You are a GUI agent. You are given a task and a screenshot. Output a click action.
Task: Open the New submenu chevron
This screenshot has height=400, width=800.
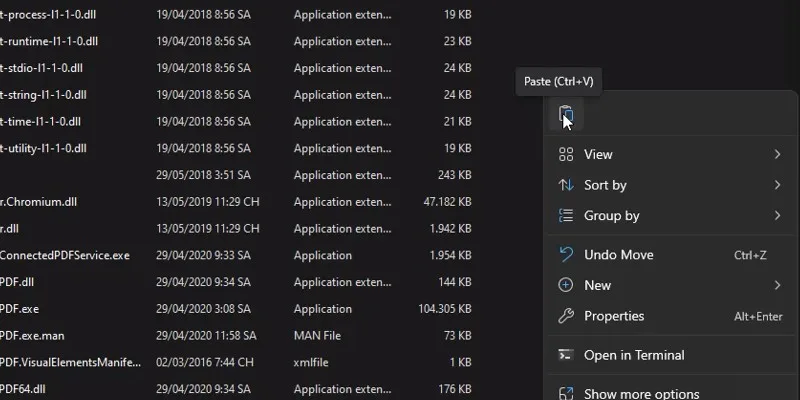[777, 286]
